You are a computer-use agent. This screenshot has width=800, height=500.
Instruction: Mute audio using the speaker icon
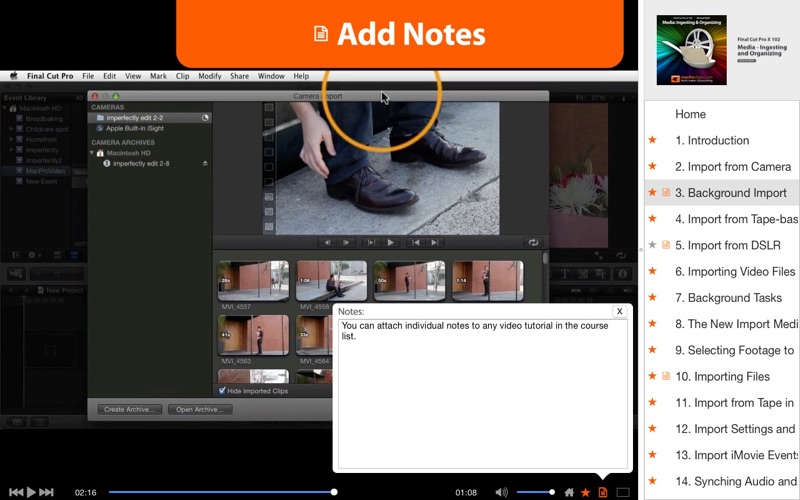point(501,492)
